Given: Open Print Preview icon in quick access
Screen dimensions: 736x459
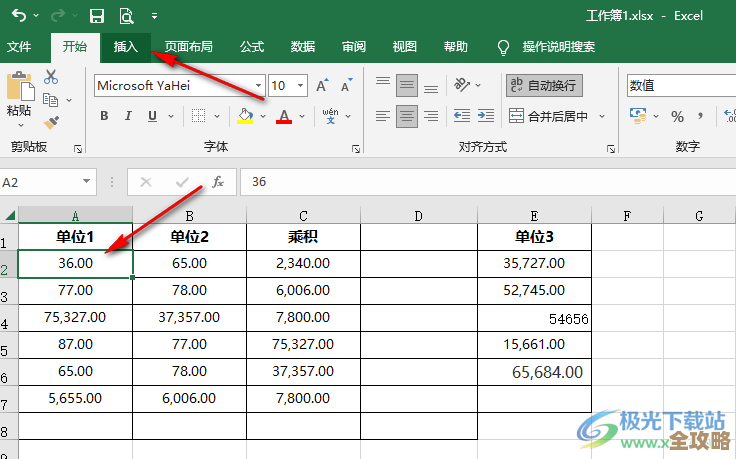Looking at the screenshot, I should (x=126, y=16).
